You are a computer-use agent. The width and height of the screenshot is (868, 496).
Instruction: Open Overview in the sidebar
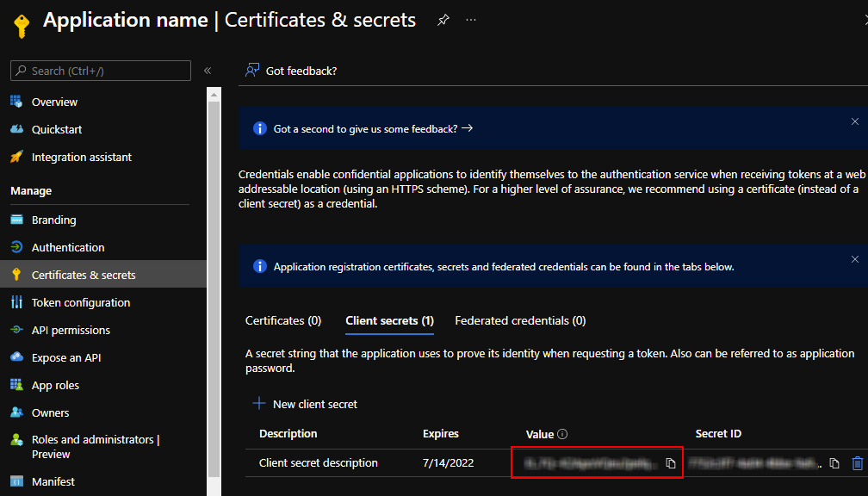click(x=54, y=102)
